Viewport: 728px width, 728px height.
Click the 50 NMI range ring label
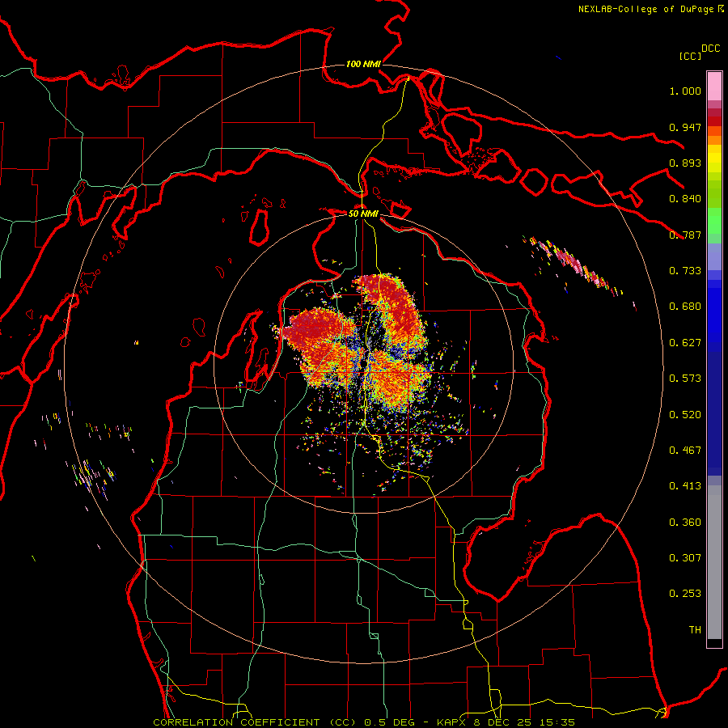[x=363, y=214]
